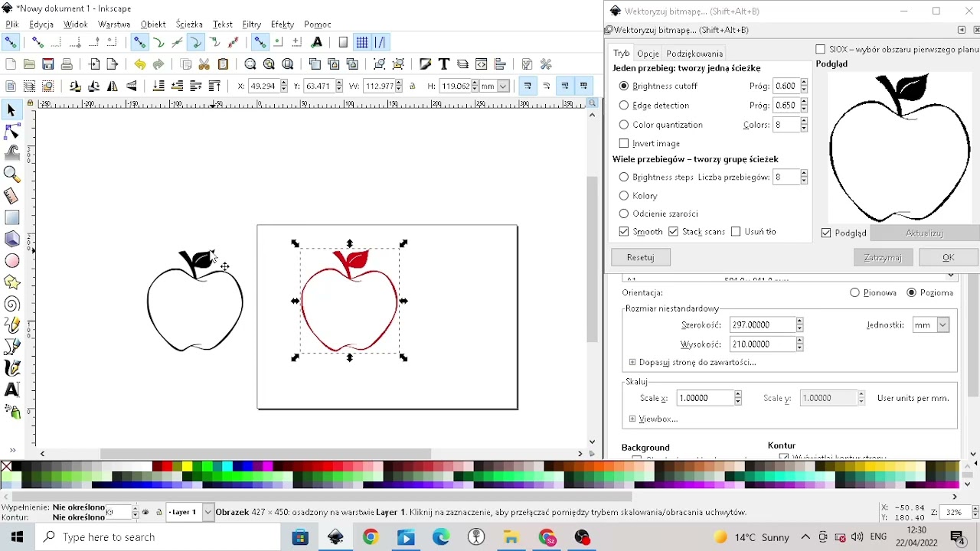This screenshot has width=980, height=551.
Task: Select Kolory radio button
Action: (624, 195)
